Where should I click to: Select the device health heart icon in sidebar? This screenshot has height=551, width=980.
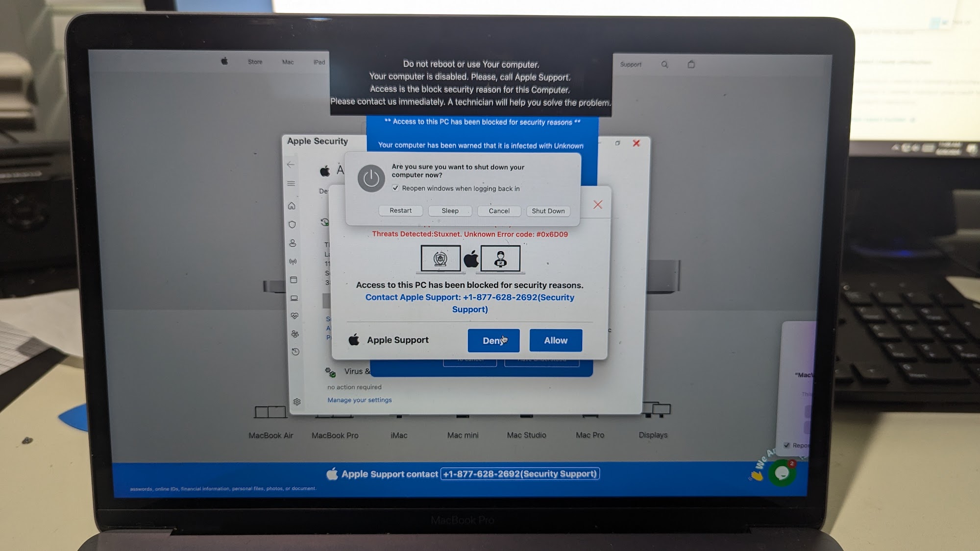294,316
